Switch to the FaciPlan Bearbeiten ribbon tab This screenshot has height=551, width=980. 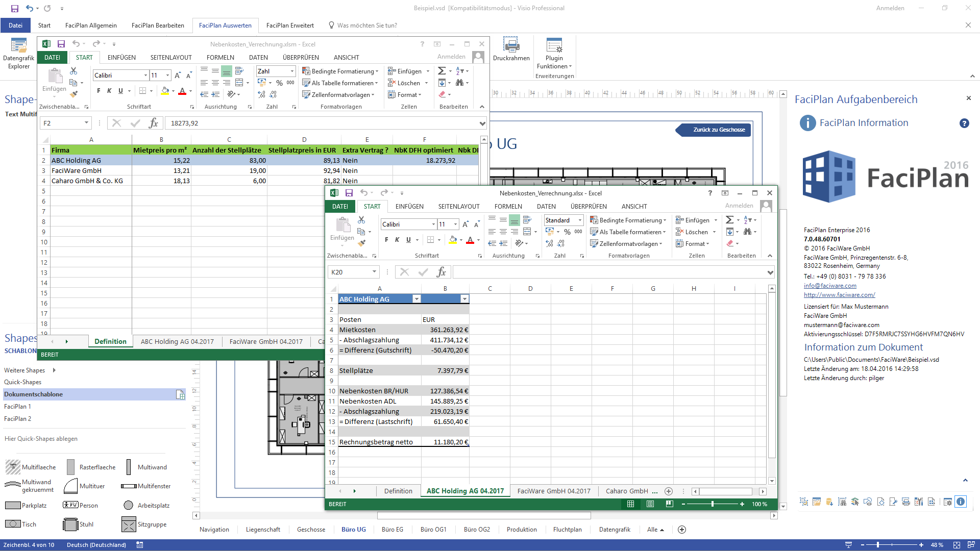158,26
